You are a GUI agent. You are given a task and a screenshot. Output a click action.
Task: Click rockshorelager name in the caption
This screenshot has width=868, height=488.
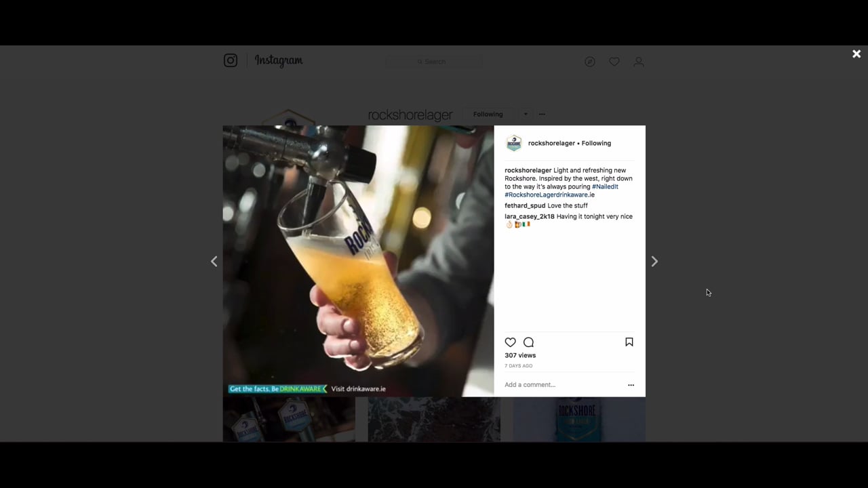tap(528, 170)
